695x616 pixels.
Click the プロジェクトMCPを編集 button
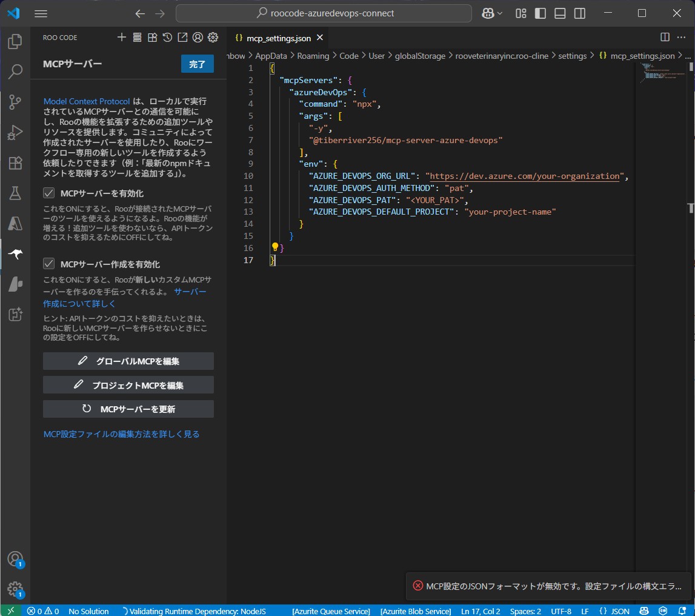coord(128,385)
